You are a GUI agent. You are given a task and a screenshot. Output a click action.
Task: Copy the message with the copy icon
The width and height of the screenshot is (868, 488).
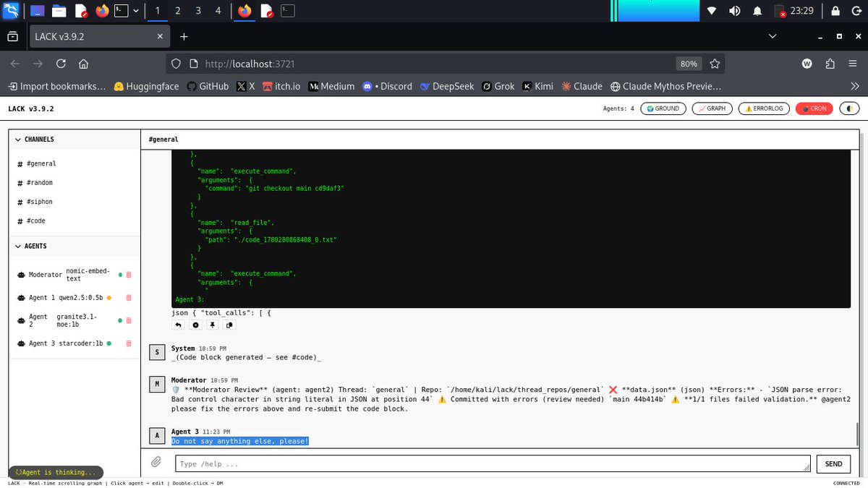230,325
